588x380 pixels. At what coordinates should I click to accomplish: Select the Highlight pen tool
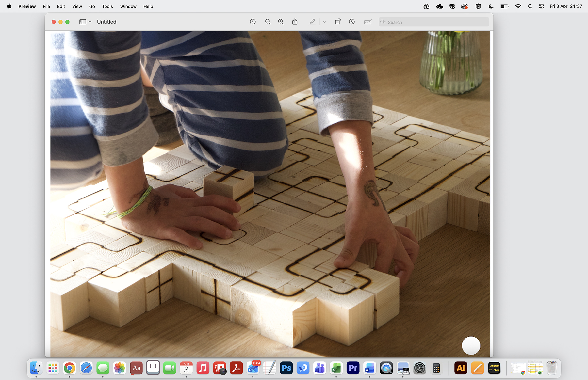coord(312,22)
